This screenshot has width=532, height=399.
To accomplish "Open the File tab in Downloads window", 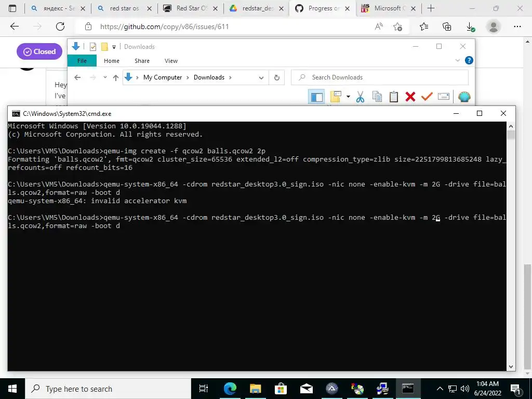I will tap(82, 61).
